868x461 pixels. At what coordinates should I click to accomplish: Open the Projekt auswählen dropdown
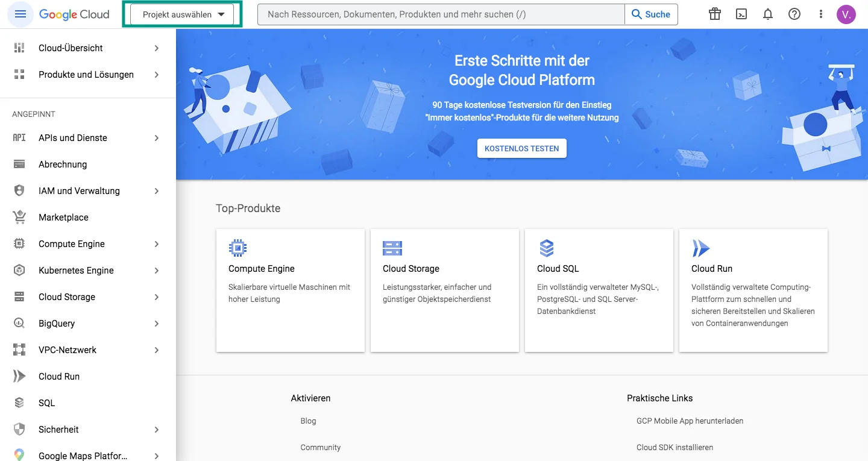pos(182,14)
